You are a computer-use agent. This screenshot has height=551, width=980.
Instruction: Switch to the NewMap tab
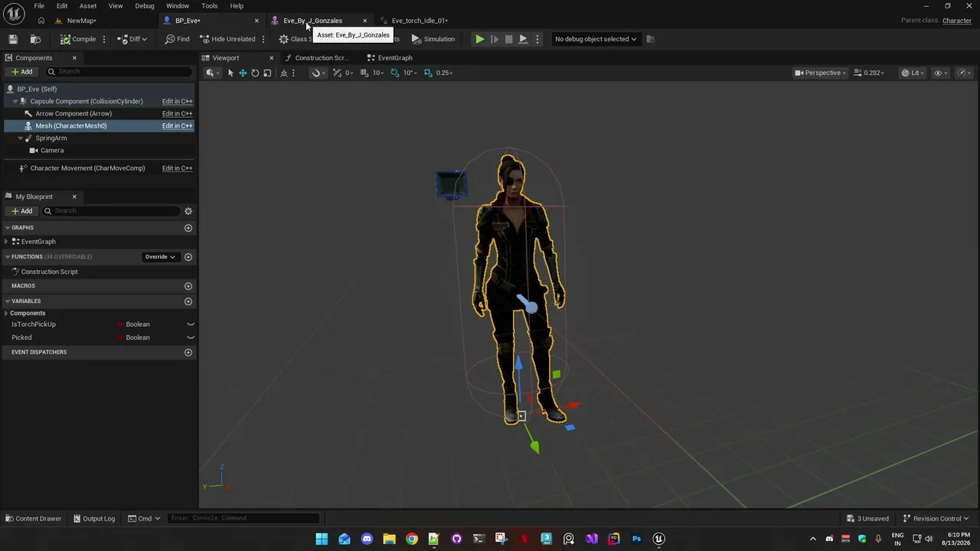(x=81, y=21)
